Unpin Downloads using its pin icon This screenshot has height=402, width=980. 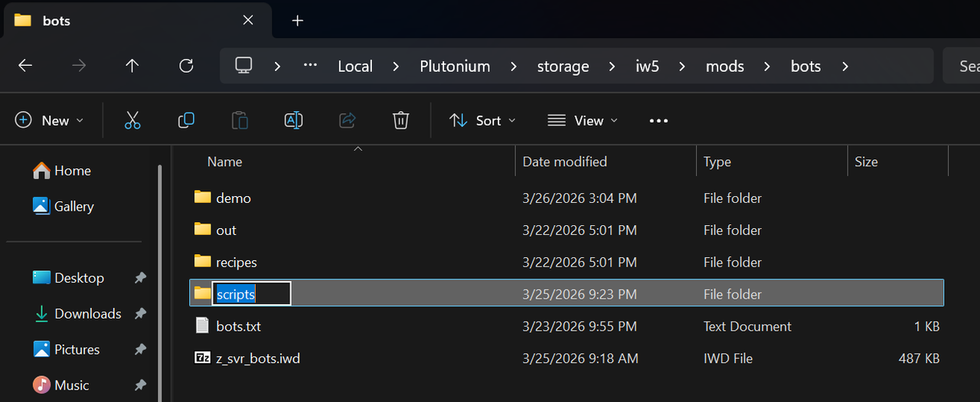140,314
